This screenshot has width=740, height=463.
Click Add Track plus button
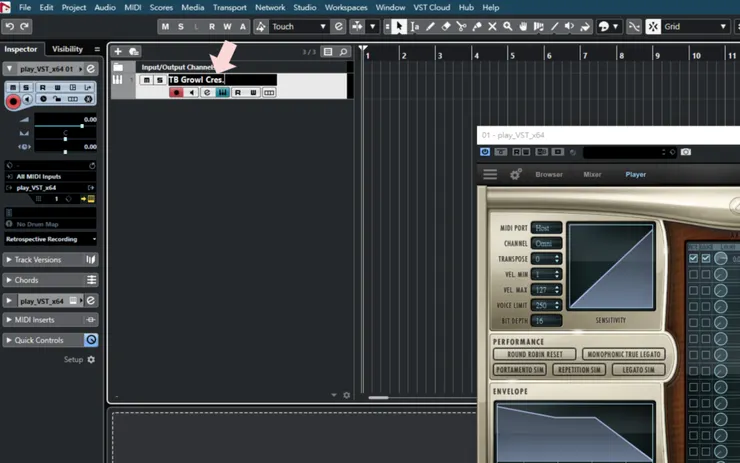coord(118,51)
